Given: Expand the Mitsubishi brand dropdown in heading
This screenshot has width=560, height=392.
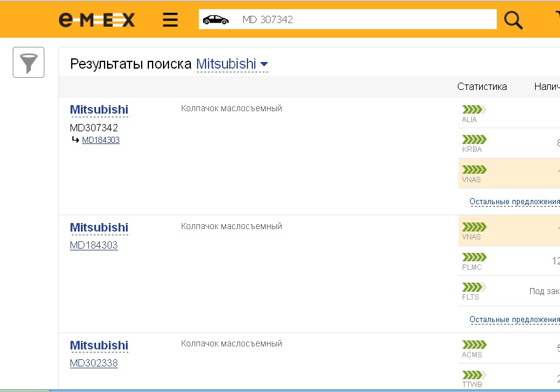Looking at the screenshot, I should tap(263, 64).
